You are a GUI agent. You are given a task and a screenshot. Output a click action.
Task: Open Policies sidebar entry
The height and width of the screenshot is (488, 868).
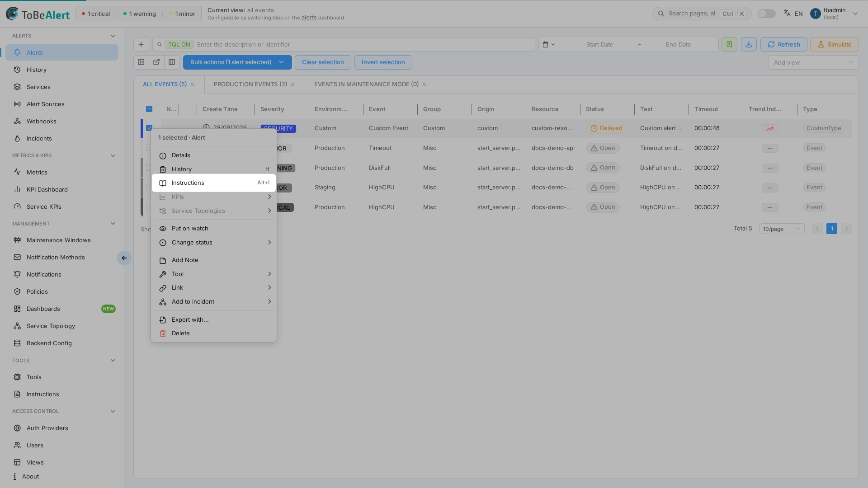(62, 291)
